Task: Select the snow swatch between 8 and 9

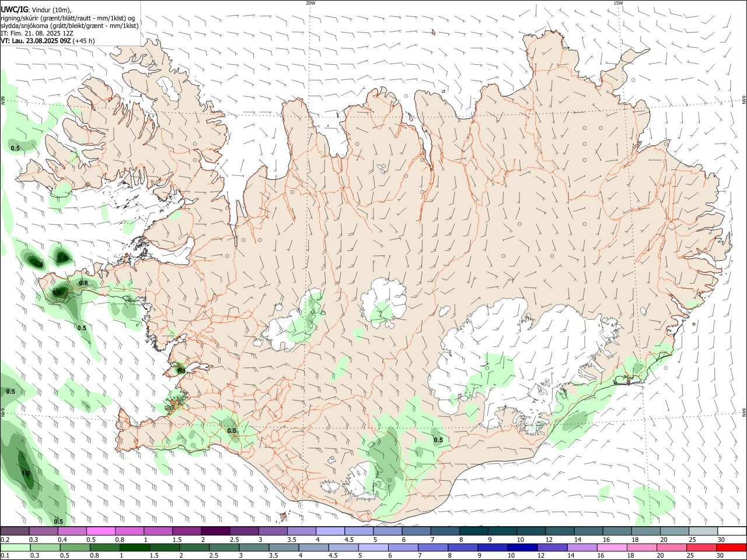Action: coord(474,531)
